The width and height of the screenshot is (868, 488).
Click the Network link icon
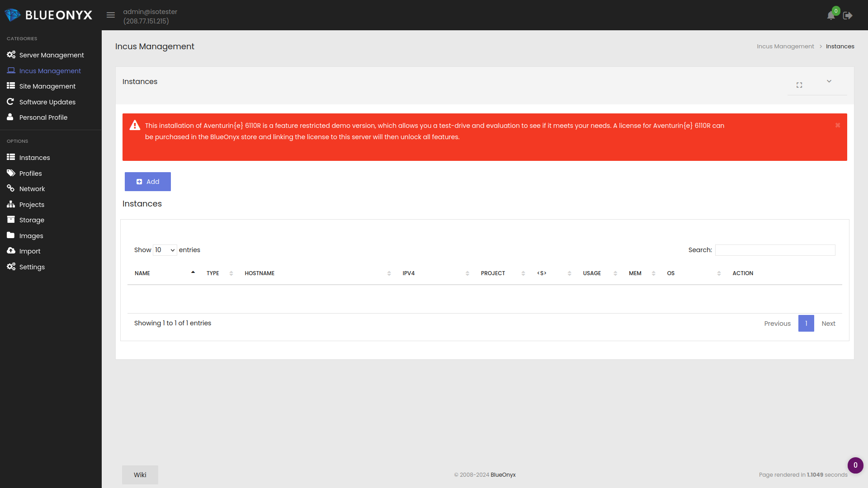10,188
